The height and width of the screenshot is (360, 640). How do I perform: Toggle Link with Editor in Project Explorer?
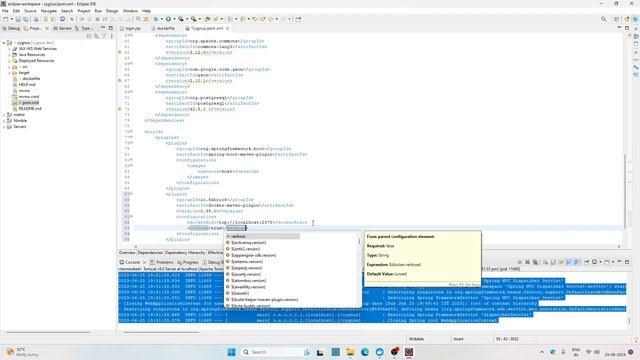click(x=96, y=36)
